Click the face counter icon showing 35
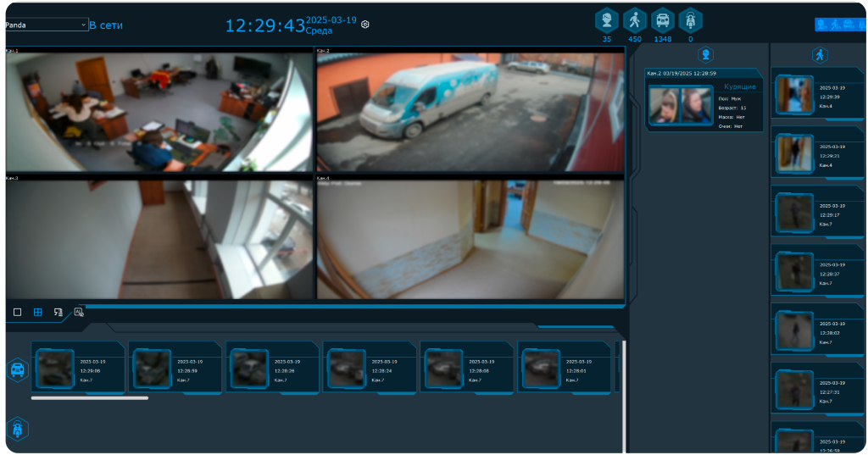This screenshot has height=455, width=868. 606,20
